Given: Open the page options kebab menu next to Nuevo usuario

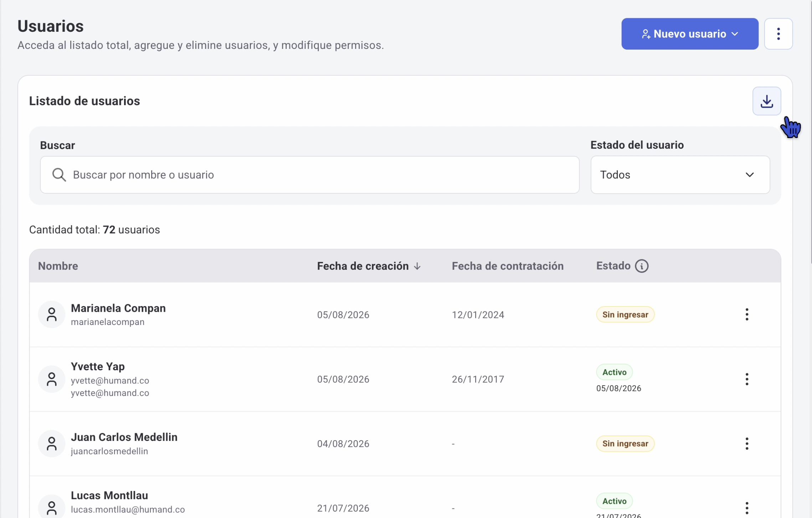Looking at the screenshot, I should point(778,34).
